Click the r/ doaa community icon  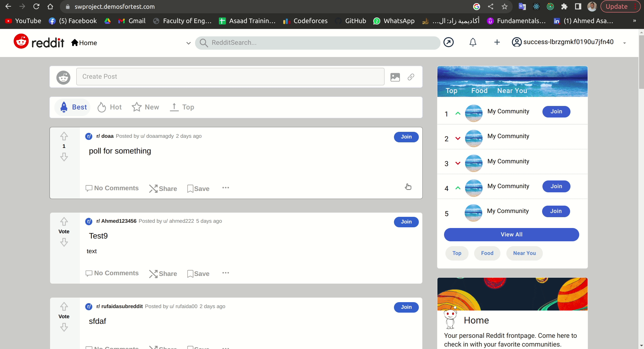coord(89,136)
